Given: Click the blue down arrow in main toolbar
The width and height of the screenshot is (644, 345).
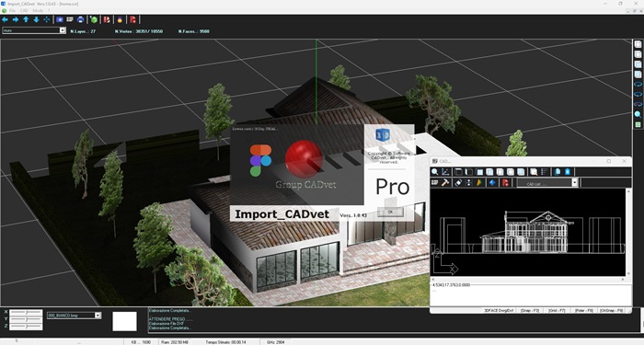Looking at the screenshot, I should (x=36, y=19).
